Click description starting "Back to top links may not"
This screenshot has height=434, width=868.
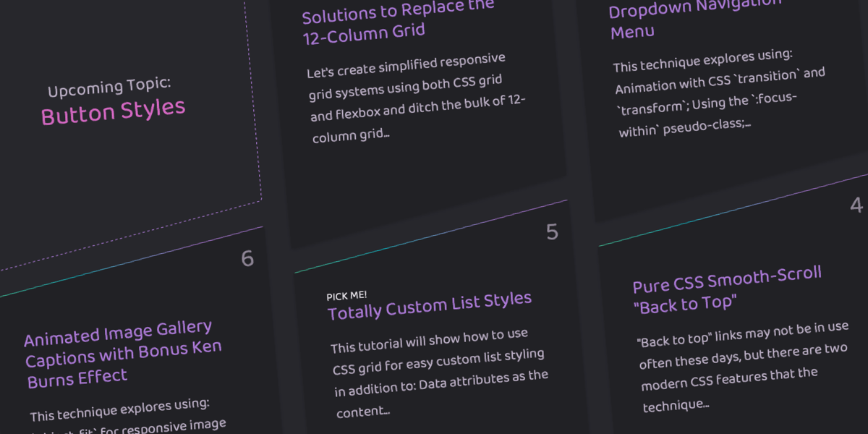[x=745, y=366]
